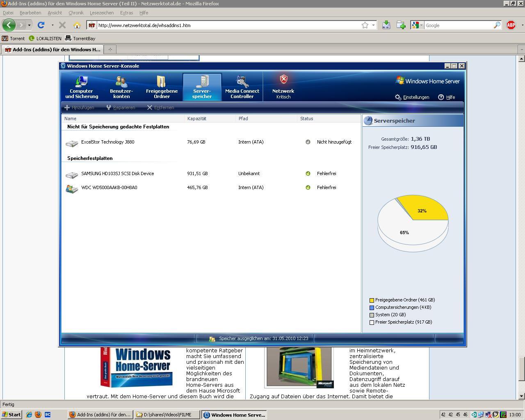Launch Internet Explorer from quick launch
The height and width of the screenshot is (420, 525).
pos(29,415)
